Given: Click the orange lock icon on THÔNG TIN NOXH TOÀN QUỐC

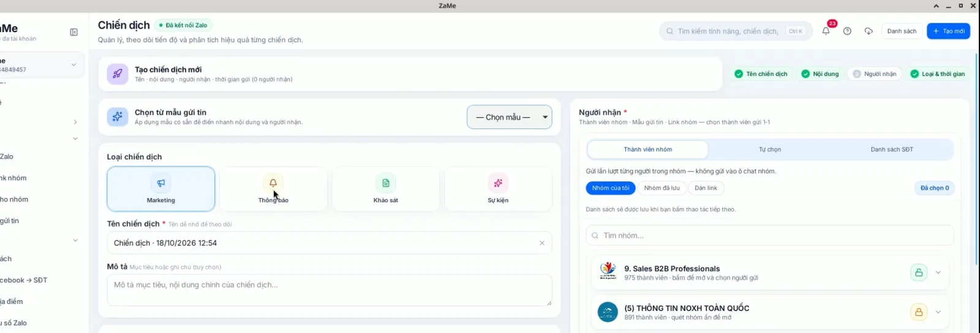Looking at the screenshot, I should point(919,312).
